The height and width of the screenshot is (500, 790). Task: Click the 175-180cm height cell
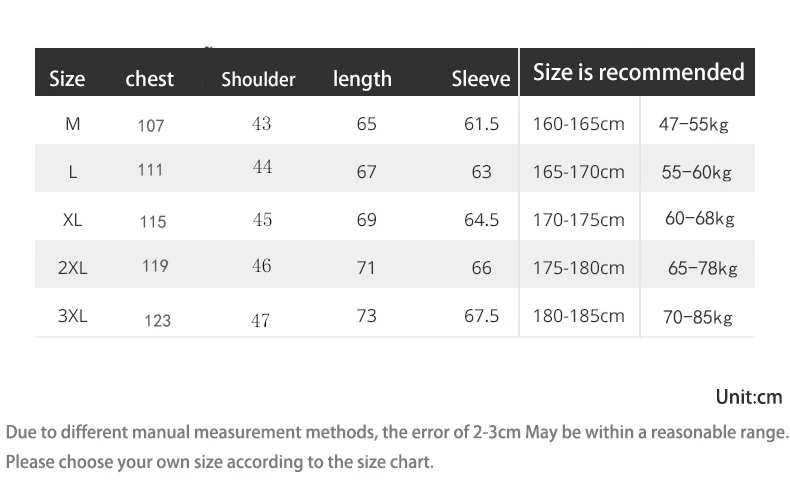pyautogui.click(x=579, y=268)
